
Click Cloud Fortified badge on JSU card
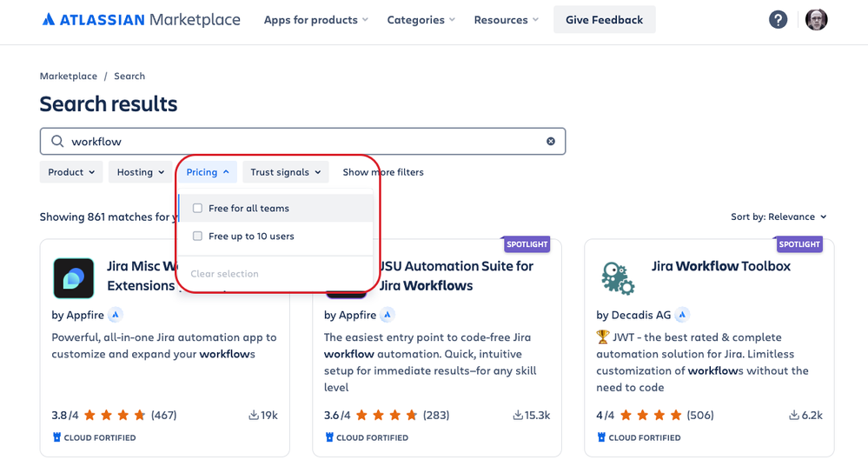(367, 437)
